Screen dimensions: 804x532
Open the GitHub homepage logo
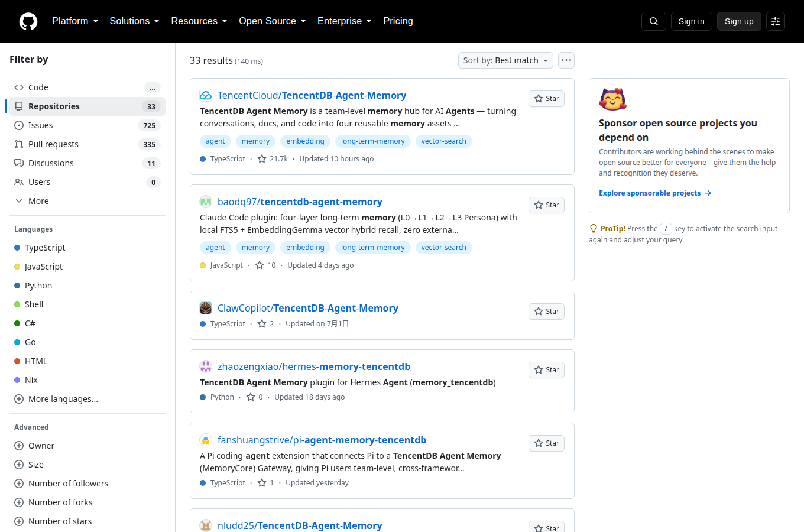pyautogui.click(x=28, y=21)
